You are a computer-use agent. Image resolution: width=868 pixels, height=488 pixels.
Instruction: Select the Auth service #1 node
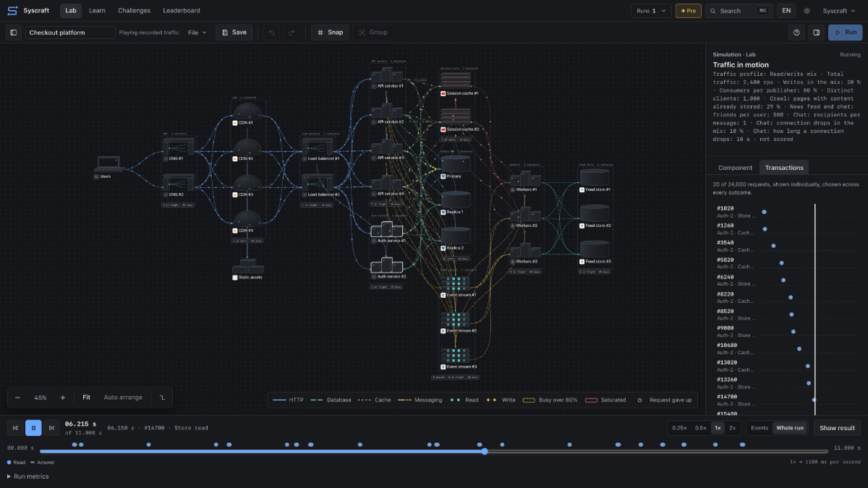387,232
